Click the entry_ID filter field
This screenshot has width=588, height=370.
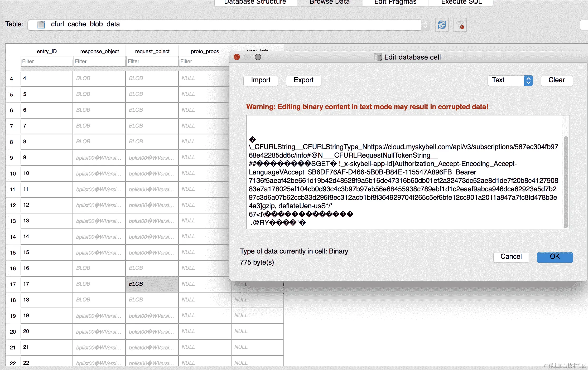point(46,61)
